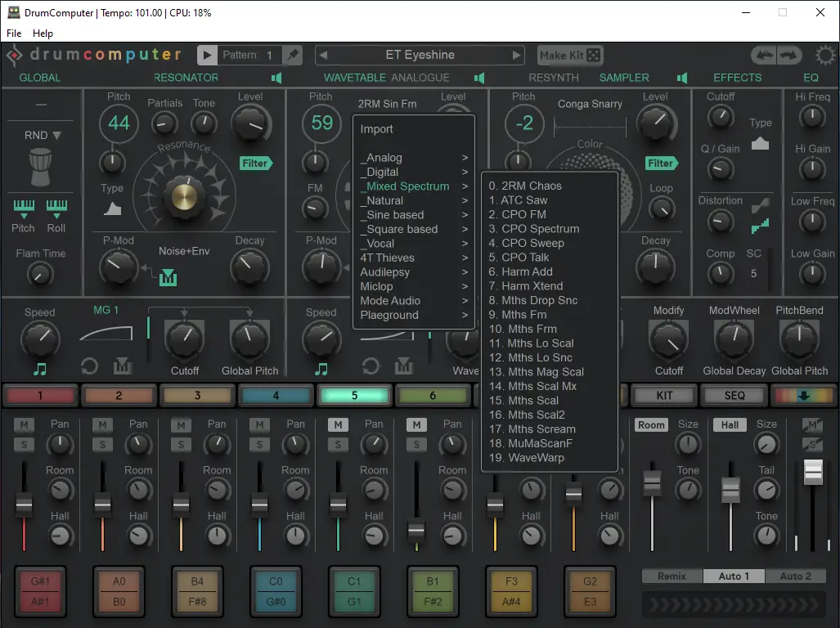This screenshot has width=840, height=628.
Task: Click the music note icon under Speed knob
Action: pos(41,370)
